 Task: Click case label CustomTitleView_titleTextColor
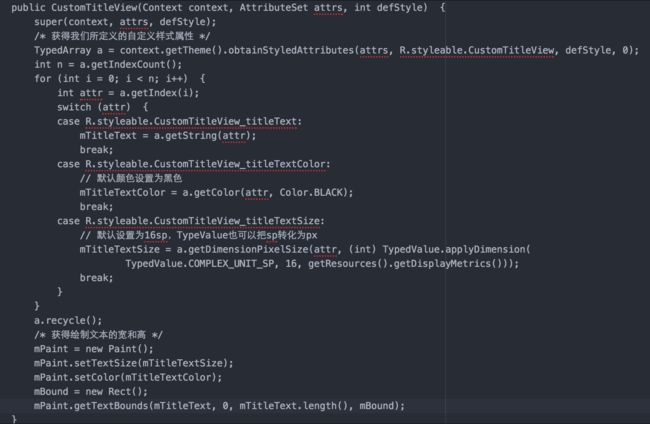205,164
